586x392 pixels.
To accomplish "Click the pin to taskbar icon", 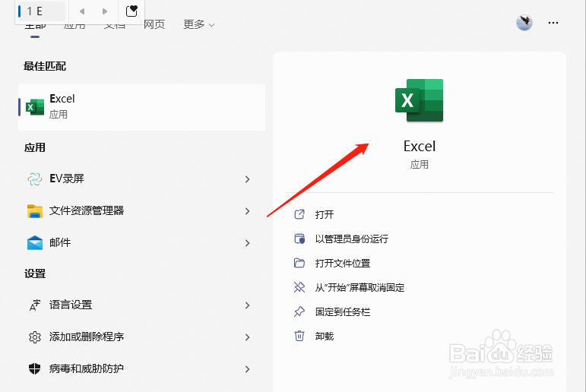I will (299, 311).
